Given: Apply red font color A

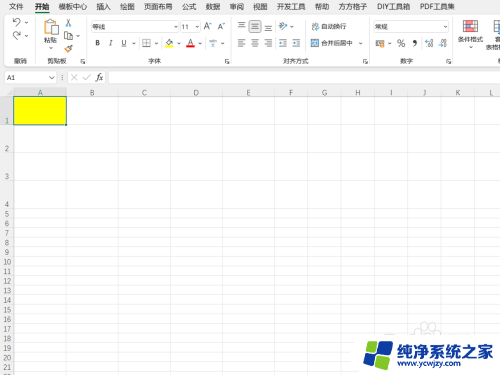Looking at the screenshot, I should [190, 43].
